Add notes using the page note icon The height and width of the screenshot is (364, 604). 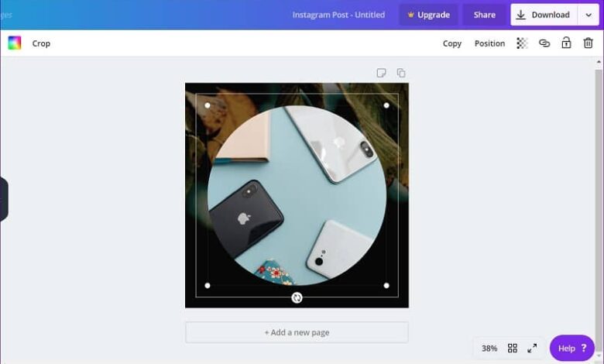click(x=381, y=73)
